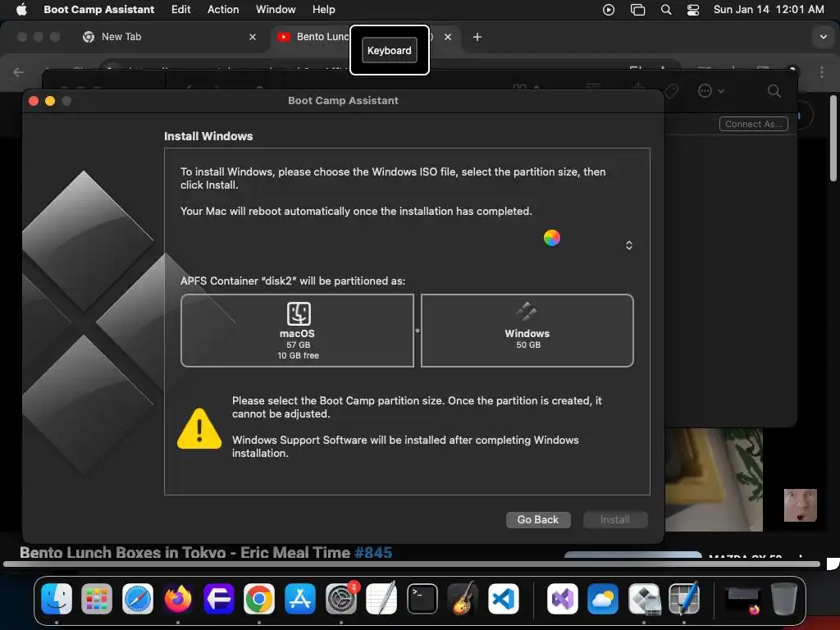Click the surprised face video thumbnail
Viewport: 840px width, 630px height.
(801, 504)
